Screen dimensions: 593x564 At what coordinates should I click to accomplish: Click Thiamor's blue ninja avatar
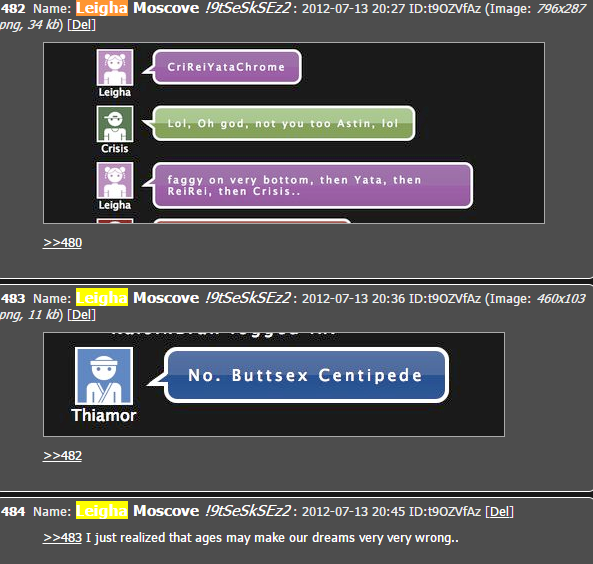point(104,376)
